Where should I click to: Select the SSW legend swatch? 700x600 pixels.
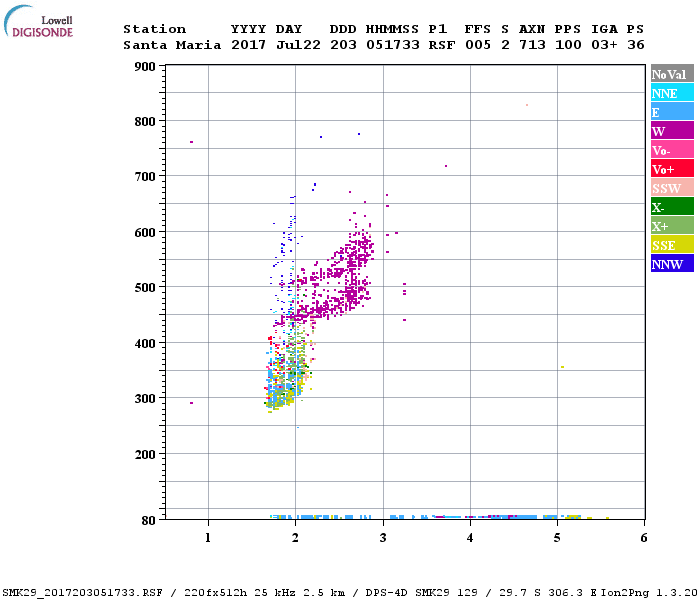pyautogui.click(x=672, y=188)
